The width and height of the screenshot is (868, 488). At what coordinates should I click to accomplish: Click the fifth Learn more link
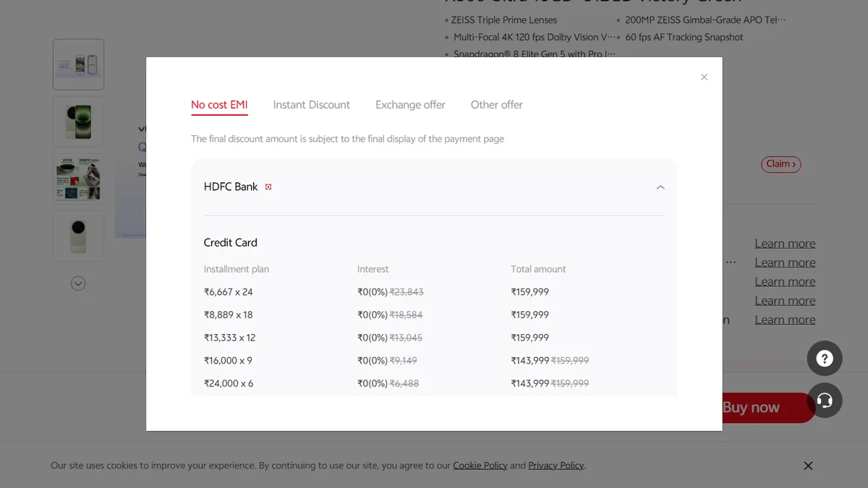coord(785,320)
